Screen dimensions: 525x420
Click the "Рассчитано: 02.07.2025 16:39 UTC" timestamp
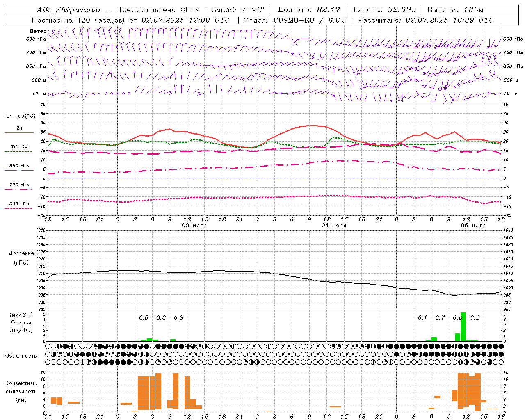pyautogui.click(x=426, y=20)
